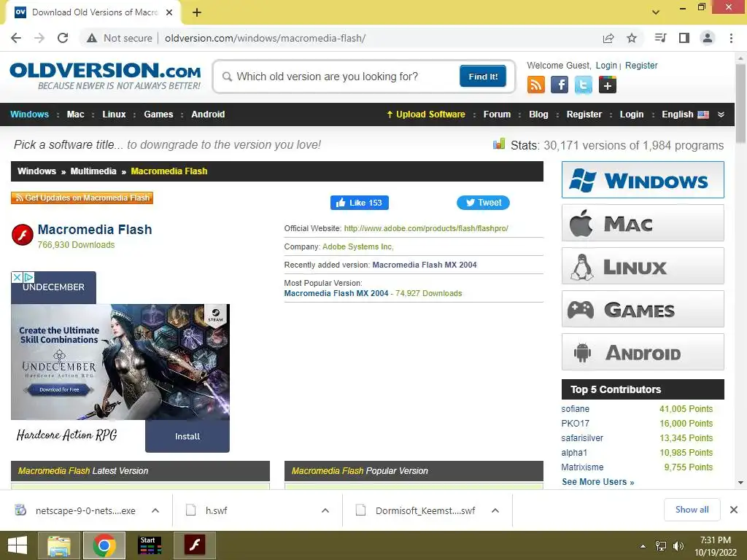The height and width of the screenshot is (560, 747).
Task: Click the Show all downloads button
Action: (692, 510)
